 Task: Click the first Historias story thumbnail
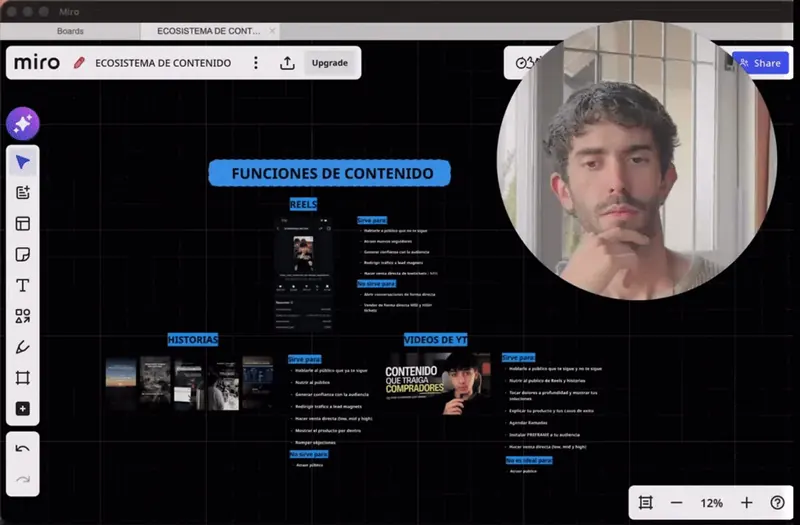pyautogui.click(x=121, y=383)
